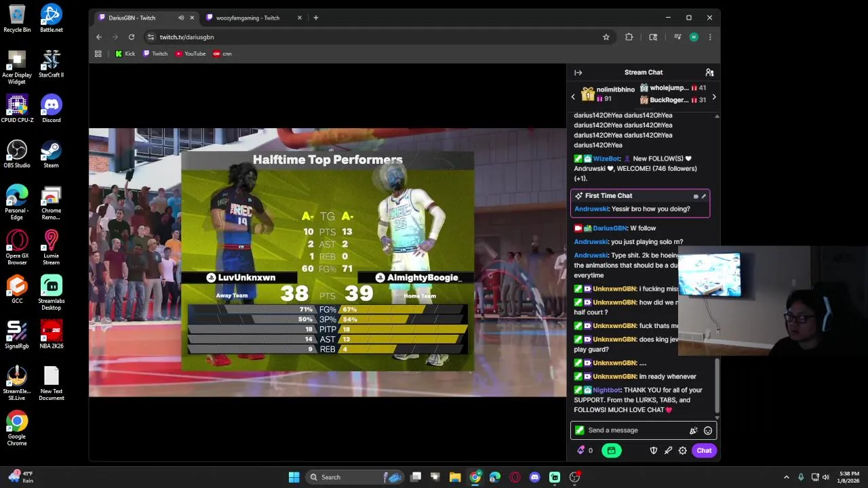Open Discord from the taskbar
This screenshot has width=868, height=488.
coord(535,477)
